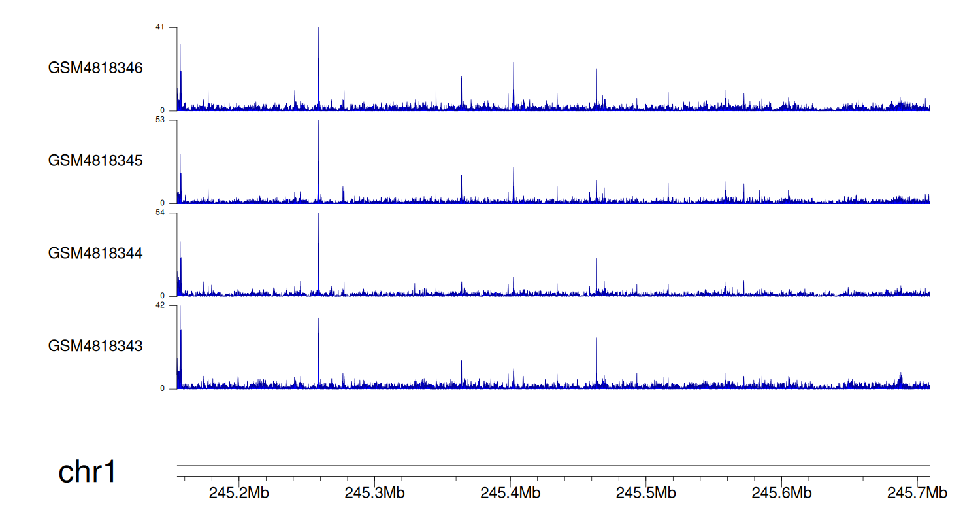Select the GSM4818343 track label

[x=95, y=346]
